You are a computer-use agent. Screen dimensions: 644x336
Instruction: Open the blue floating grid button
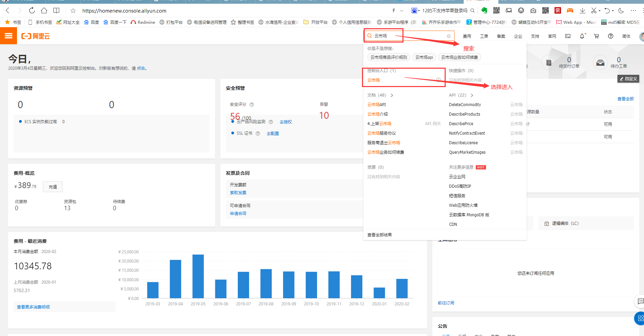pos(640,318)
